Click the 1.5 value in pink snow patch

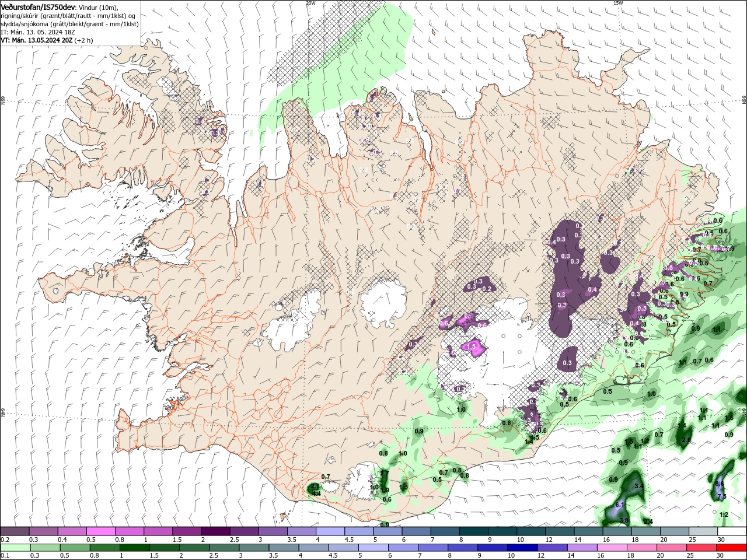pyautogui.click(x=472, y=346)
